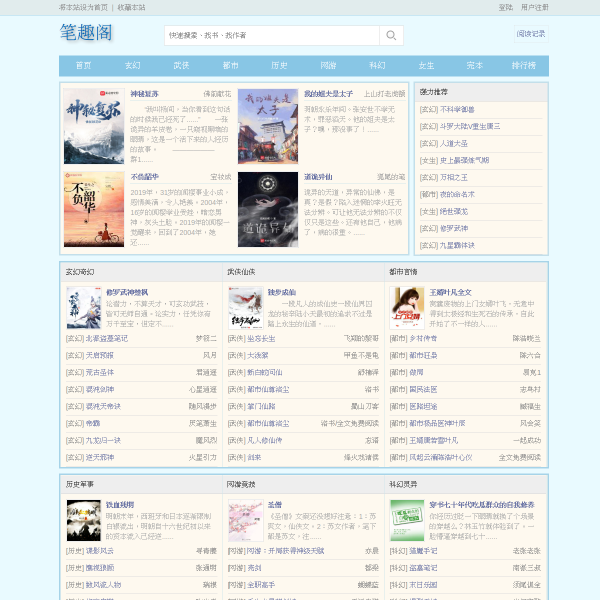The image size is (600, 600).
Task: Open the 我的姐夫是太子 cover image
Action: (x=268, y=126)
